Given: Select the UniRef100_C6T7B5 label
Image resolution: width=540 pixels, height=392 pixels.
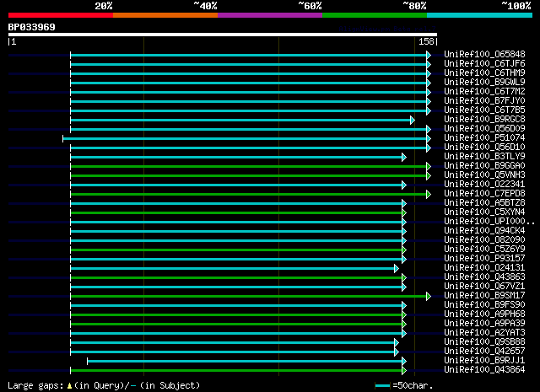Looking at the screenshot, I should pyautogui.click(x=484, y=110).
